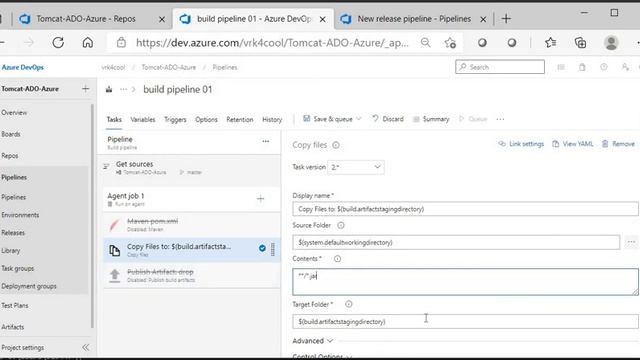
Task: Click the Display name input field
Action: coord(465,209)
